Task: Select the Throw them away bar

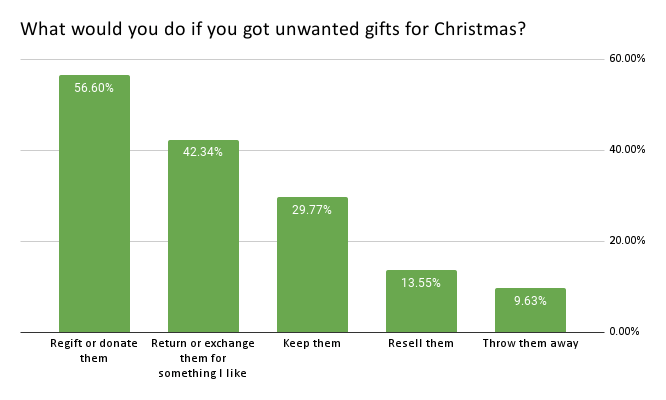Action: pos(530,313)
